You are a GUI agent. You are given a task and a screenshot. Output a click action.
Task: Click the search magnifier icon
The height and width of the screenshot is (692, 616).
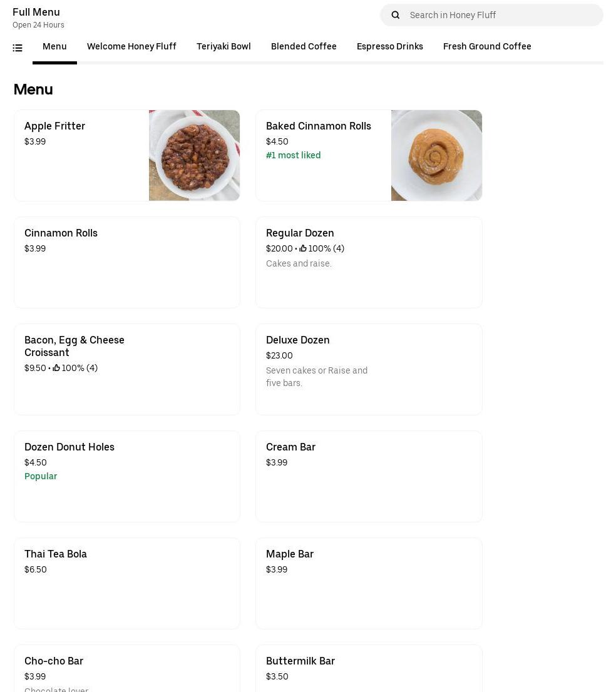point(395,15)
